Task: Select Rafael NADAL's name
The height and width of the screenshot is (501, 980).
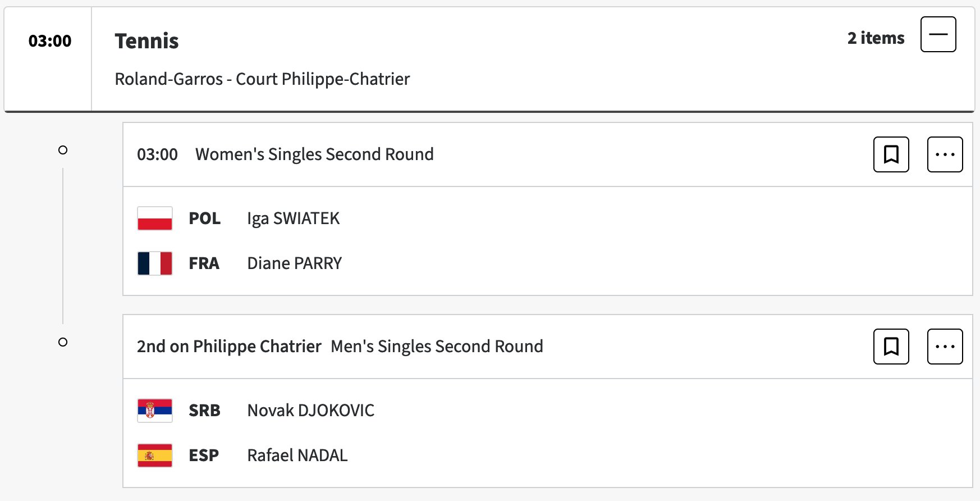Action: [297, 456]
